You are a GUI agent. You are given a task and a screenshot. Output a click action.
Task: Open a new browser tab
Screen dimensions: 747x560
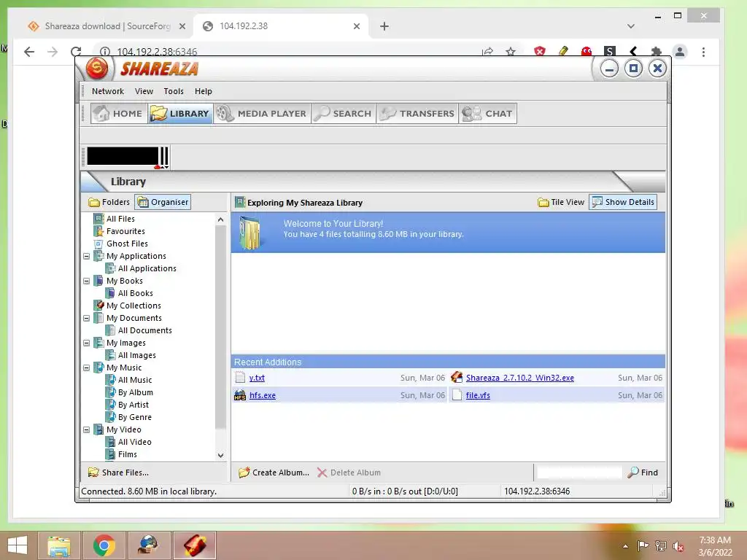coord(384,26)
